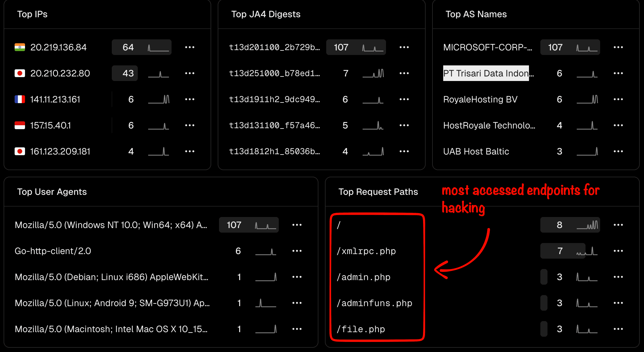The height and width of the screenshot is (352, 644).
Task: Click the Indonesia flag beside 157.15.40.1
Action: [19, 125]
